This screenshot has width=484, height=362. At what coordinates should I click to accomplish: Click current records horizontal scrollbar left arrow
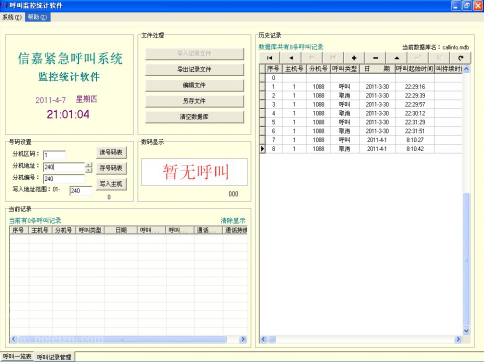(x=14, y=339)
